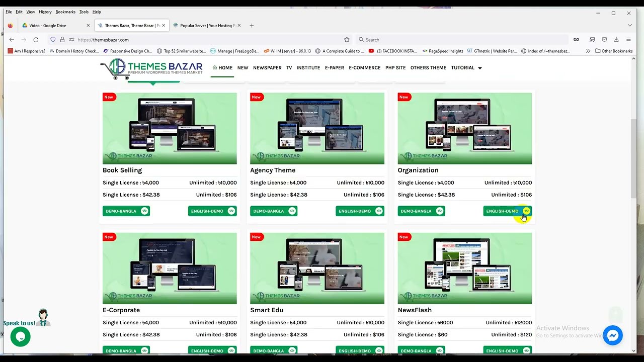Click ENGLISH-DEMO for Organization theme
The height and width of the screenshot is (362, 644).
tap(508, 211)
